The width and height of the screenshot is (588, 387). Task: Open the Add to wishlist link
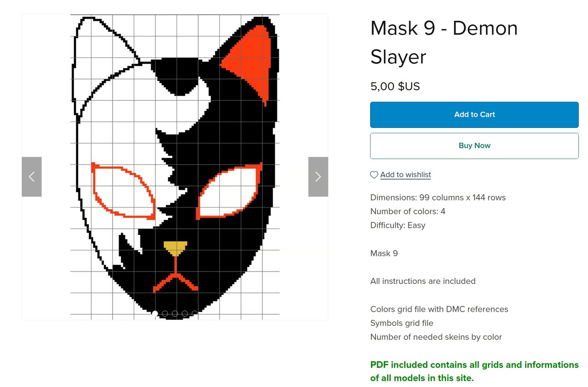click(405, 175)
